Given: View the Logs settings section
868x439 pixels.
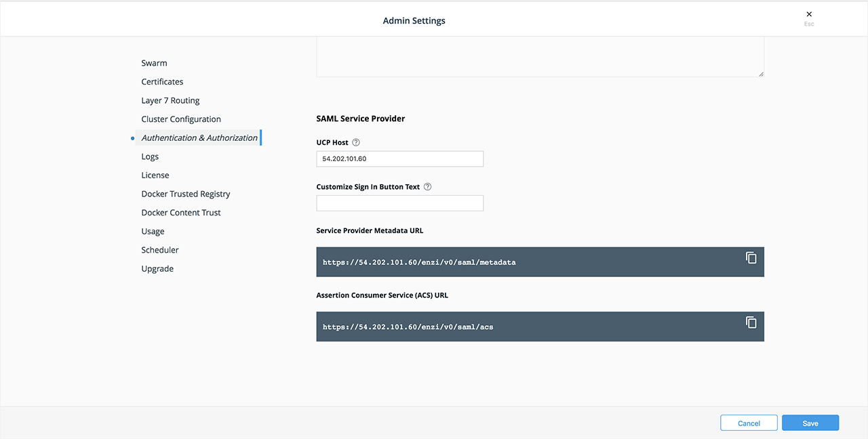Looking at the screenshot, I should 150,156.
